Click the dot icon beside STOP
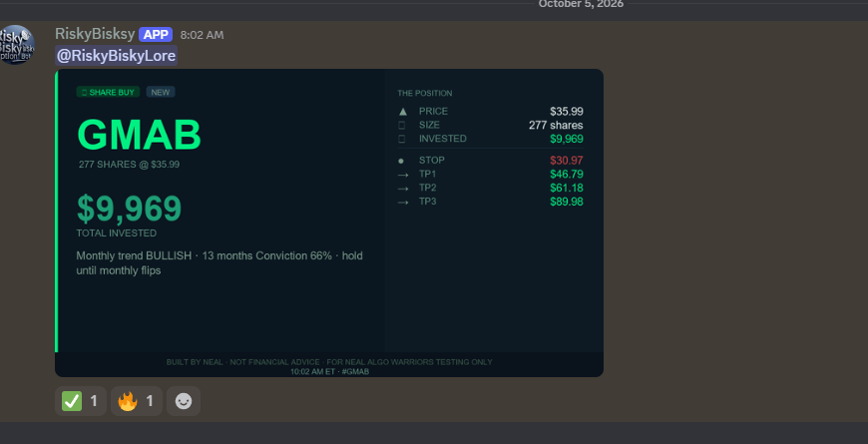This screenshot has width=868, height=444. 401,161
